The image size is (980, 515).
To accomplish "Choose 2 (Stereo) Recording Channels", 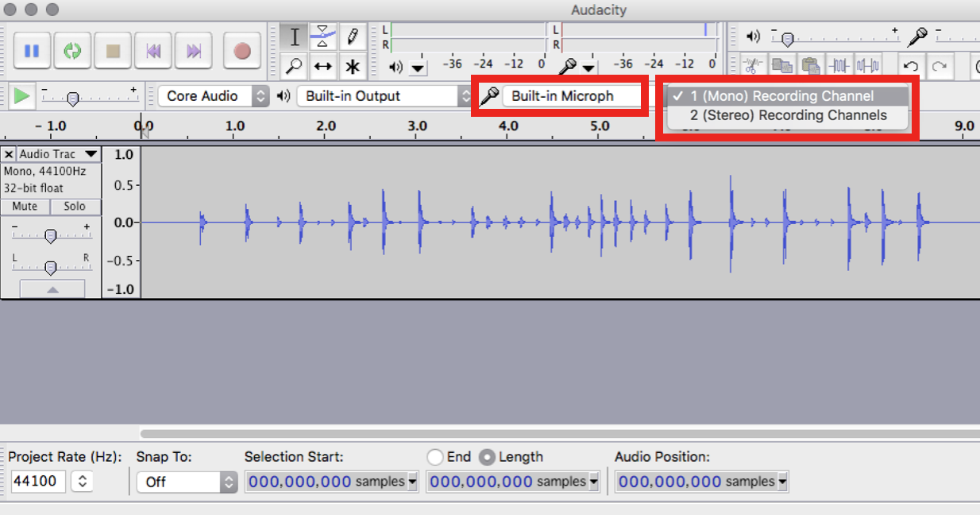I will [787, 115].
